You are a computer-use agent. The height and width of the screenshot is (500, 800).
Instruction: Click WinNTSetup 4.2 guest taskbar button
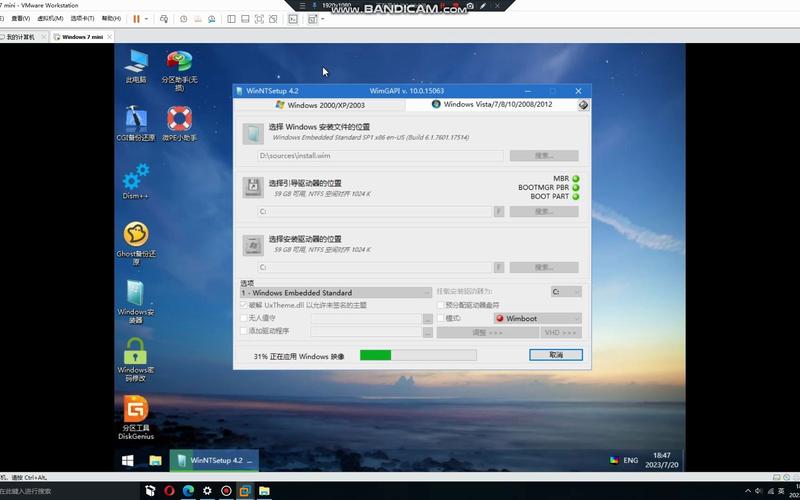click(214, 460)
